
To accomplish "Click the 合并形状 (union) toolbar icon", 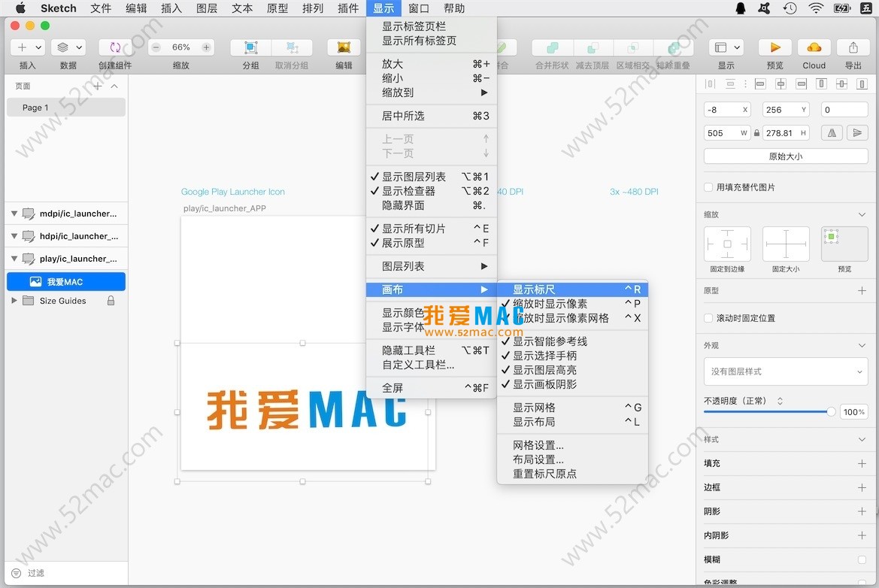I will coord(552,47).
